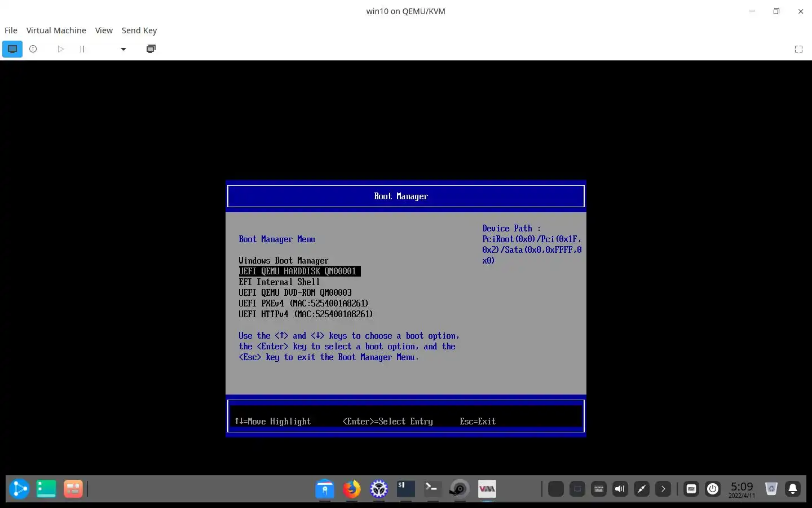The width and height of the screenshot is (812, 508).
Task: Click the <Enter>=Select Entry hint
Action: 388,422
